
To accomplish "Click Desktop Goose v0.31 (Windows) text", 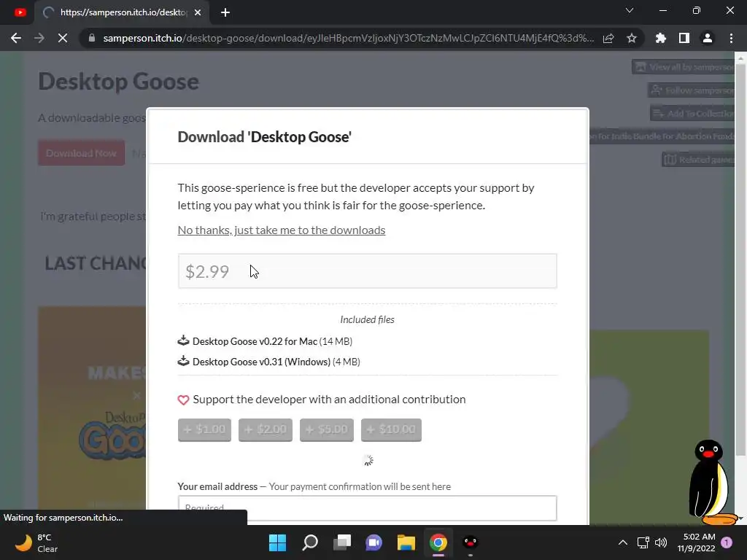I will pyautogui.click(x=262, y=362).
